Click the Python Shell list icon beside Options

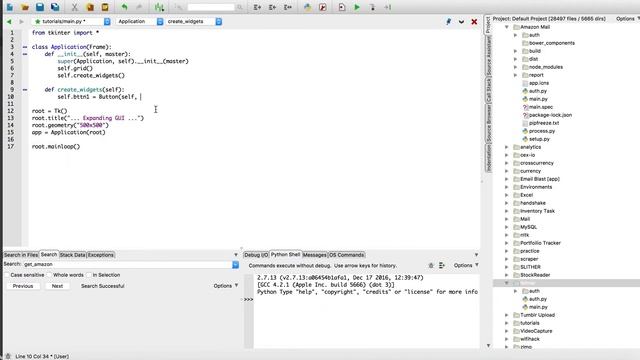click(x=442, y=265)
